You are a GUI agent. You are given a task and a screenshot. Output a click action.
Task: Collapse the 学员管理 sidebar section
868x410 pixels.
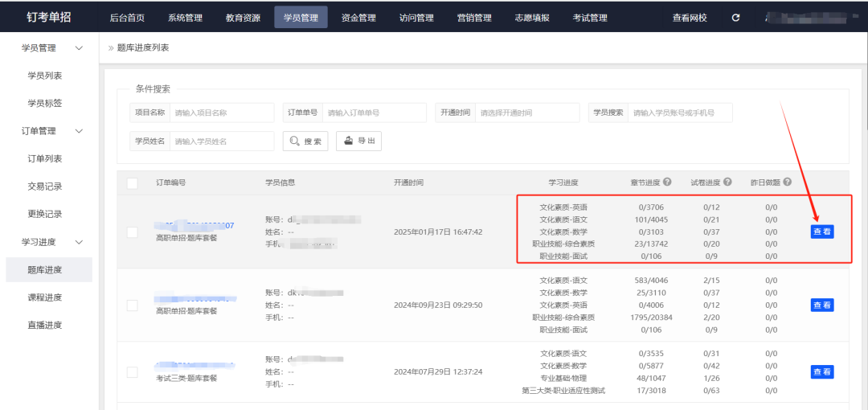pyautogui.click(x=79, y=48)
